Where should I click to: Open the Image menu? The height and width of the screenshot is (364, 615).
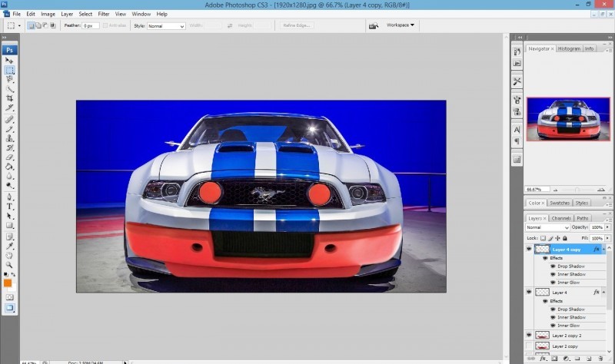click(48, 14)
